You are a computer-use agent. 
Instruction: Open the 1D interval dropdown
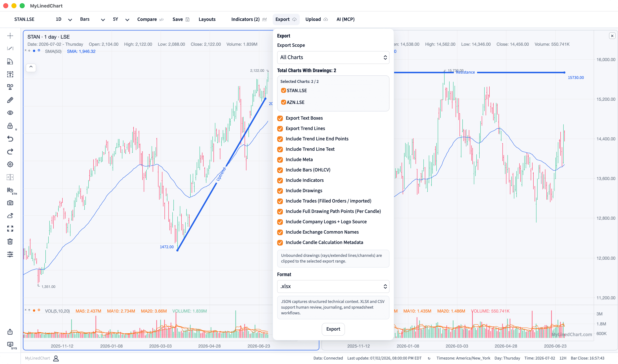click(64, 19)
